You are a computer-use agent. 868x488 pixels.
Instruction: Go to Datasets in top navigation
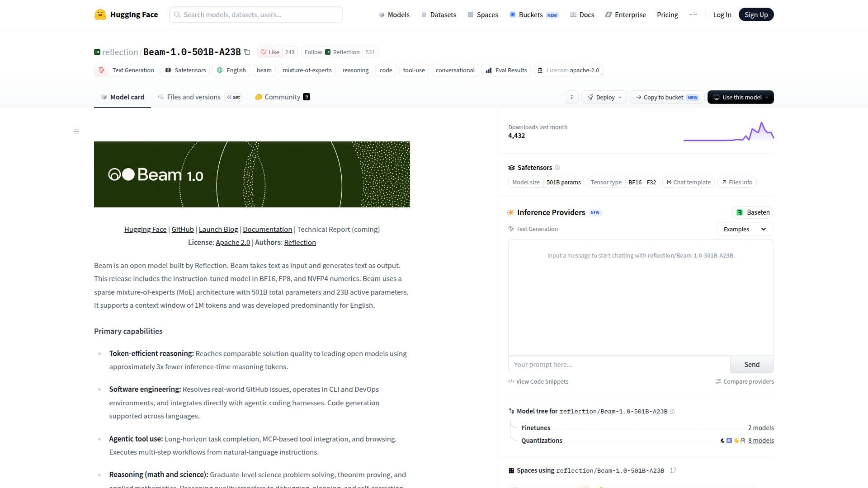click(x=439, y=14)
